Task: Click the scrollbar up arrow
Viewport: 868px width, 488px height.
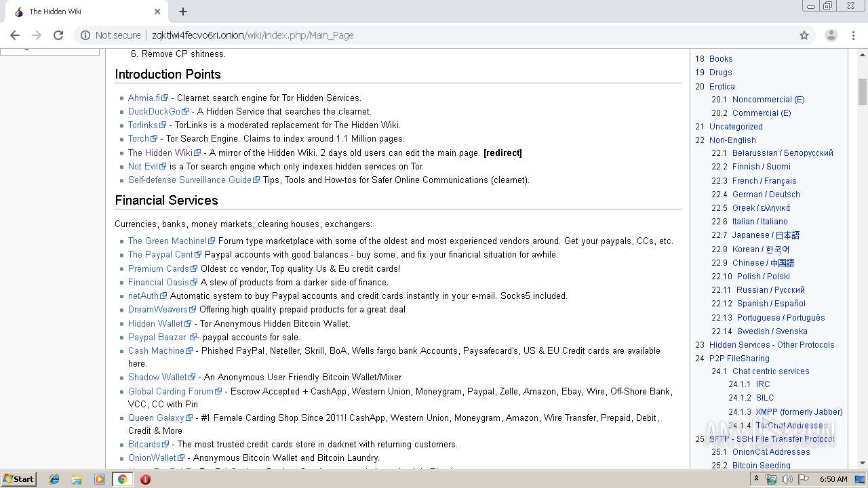Action: [863, 54]
